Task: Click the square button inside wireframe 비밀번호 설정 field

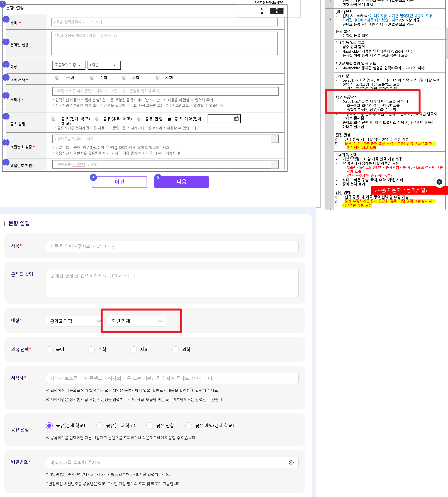Action: click(x=274, y=139)
